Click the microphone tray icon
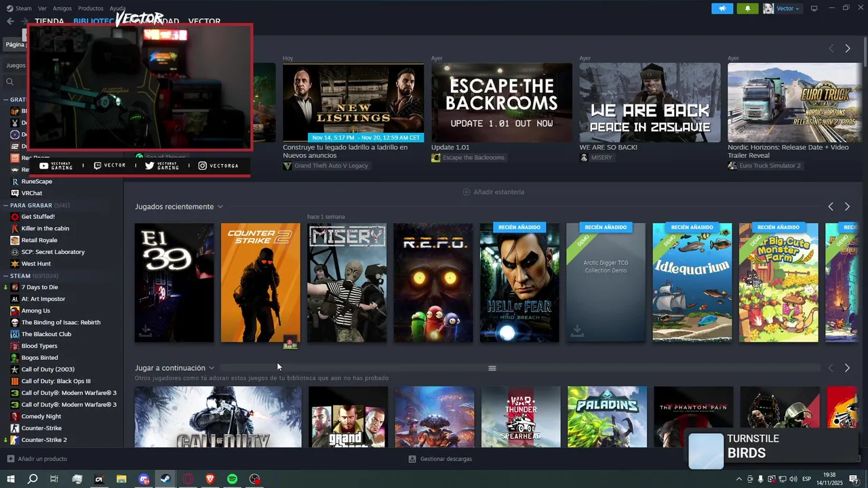Image resolution: width=868 pixels, height=488 pixels. pos(761,479)
